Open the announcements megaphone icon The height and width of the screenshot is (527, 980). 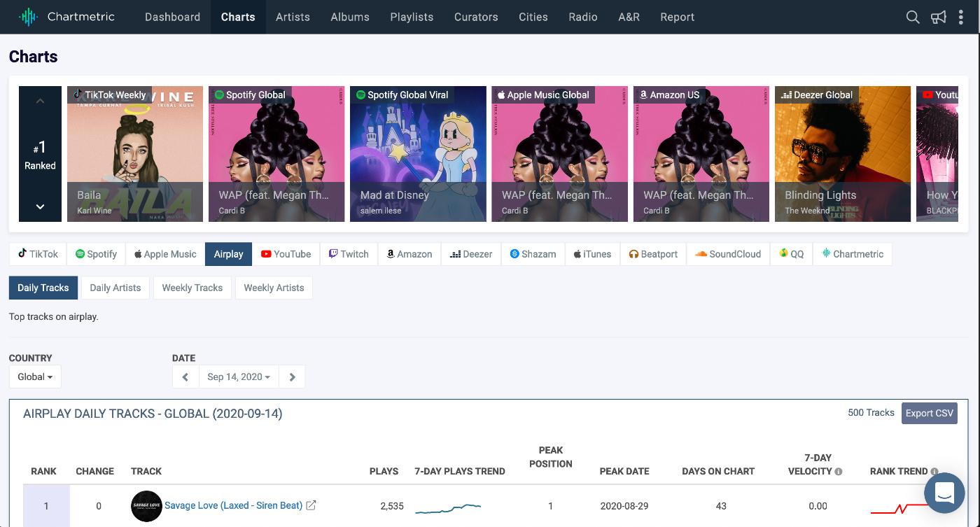939,17
